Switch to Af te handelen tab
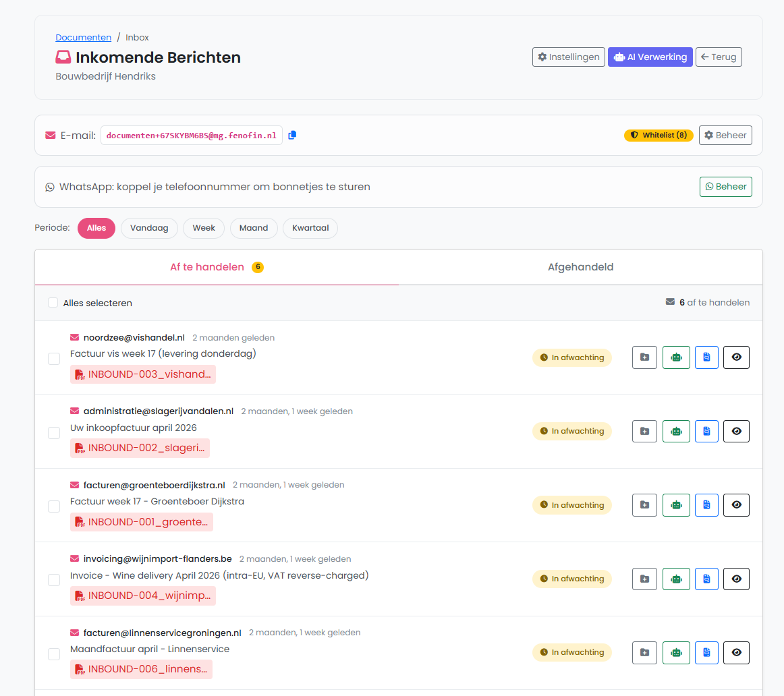 pos(217,267)
